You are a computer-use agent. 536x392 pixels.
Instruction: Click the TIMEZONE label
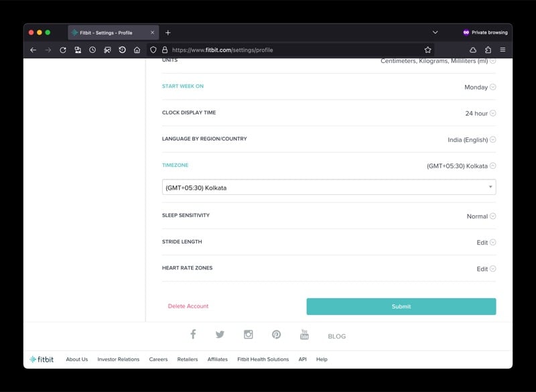(x=175, y=165)
